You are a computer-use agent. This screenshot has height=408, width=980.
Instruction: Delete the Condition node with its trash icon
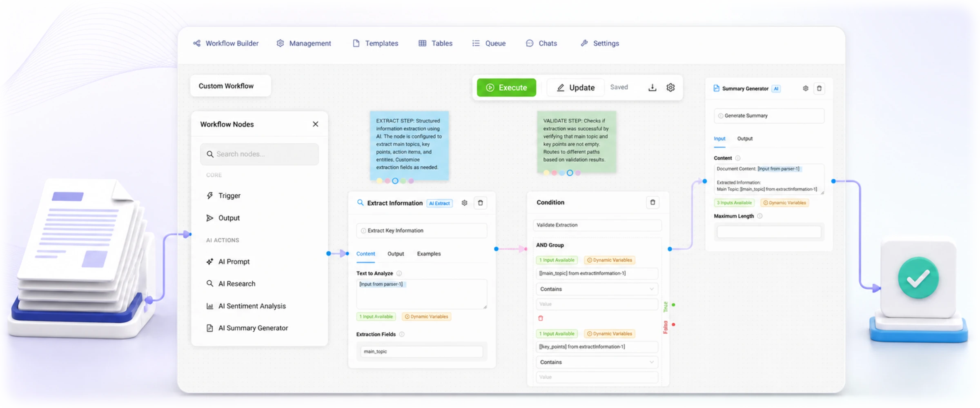[653, 202]
